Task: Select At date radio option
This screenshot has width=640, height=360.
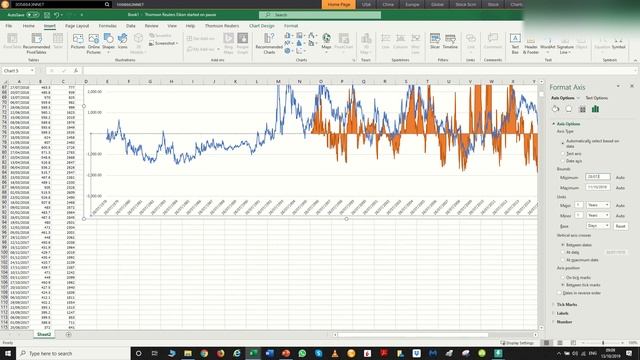Action: coord(563,252)
